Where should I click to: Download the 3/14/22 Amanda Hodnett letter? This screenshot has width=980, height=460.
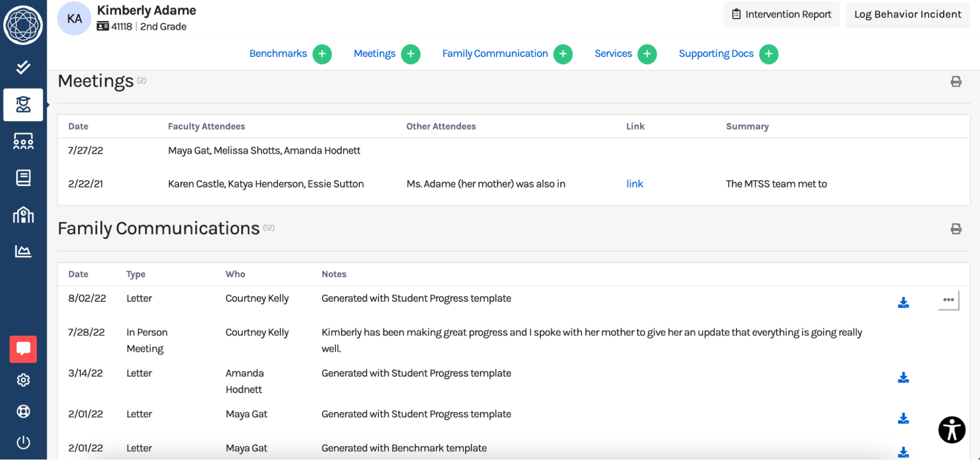pos(903,377)
